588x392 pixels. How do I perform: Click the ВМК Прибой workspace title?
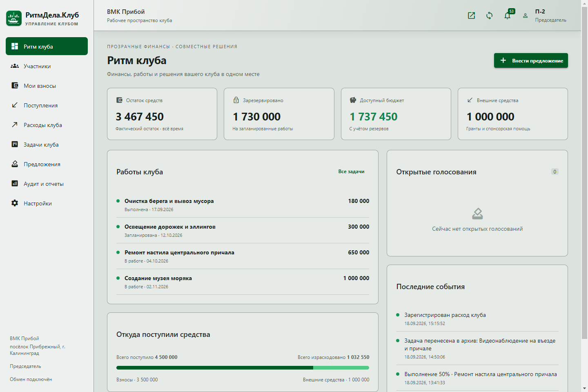click(x=126, y=12)
